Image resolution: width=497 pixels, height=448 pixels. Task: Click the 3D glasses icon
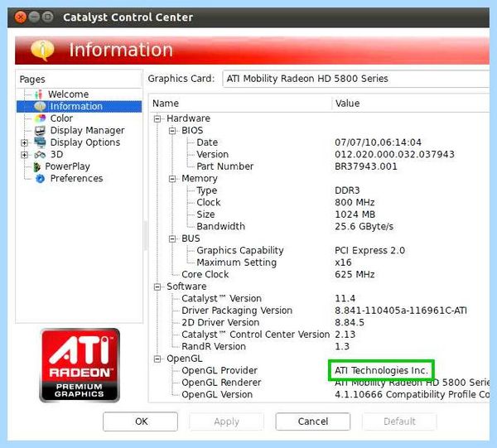coord(41,155)
